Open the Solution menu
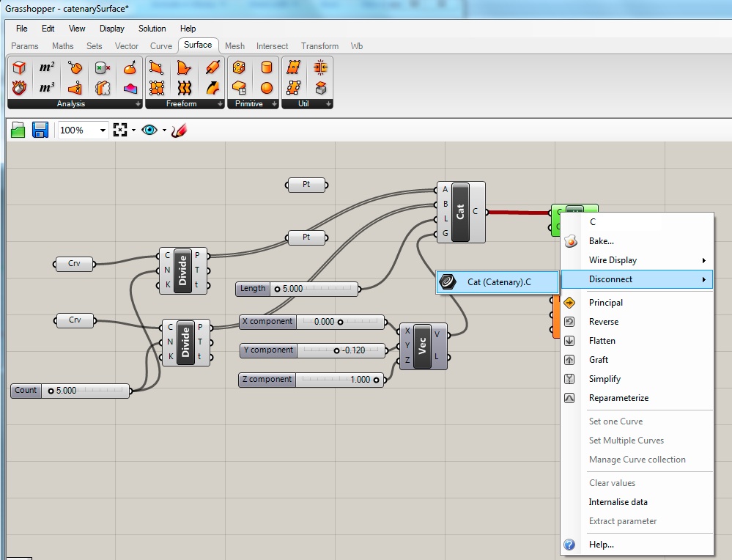Image resolution: width=732 pixels, height=560 pixels. [x=152, y=29]
